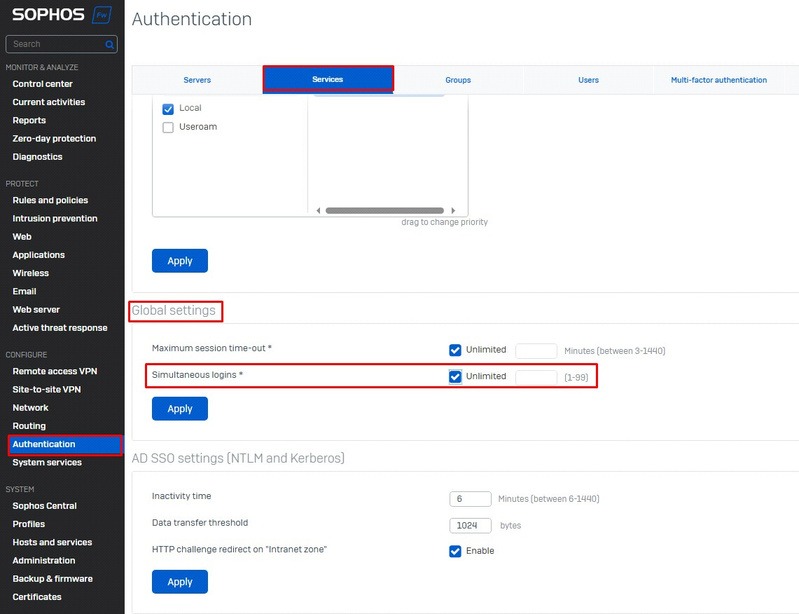Click the horizontal scrollbar thumb in list

tap(385, 210)
